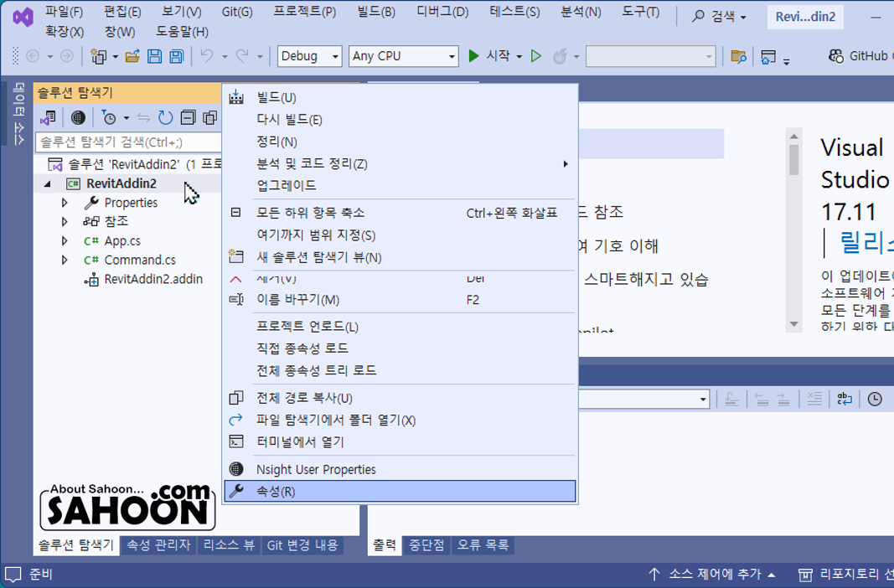The width and height of the screenshot is (894, 588).
Task: Switch to the 속성 관리자 tab
Action: pos(158,545)
